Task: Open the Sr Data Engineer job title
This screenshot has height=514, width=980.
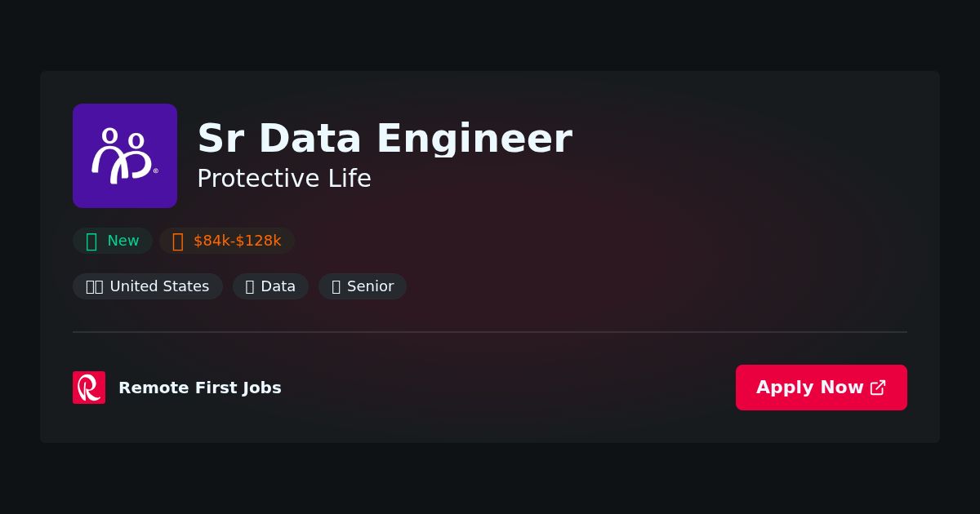Action: point(385,138)
